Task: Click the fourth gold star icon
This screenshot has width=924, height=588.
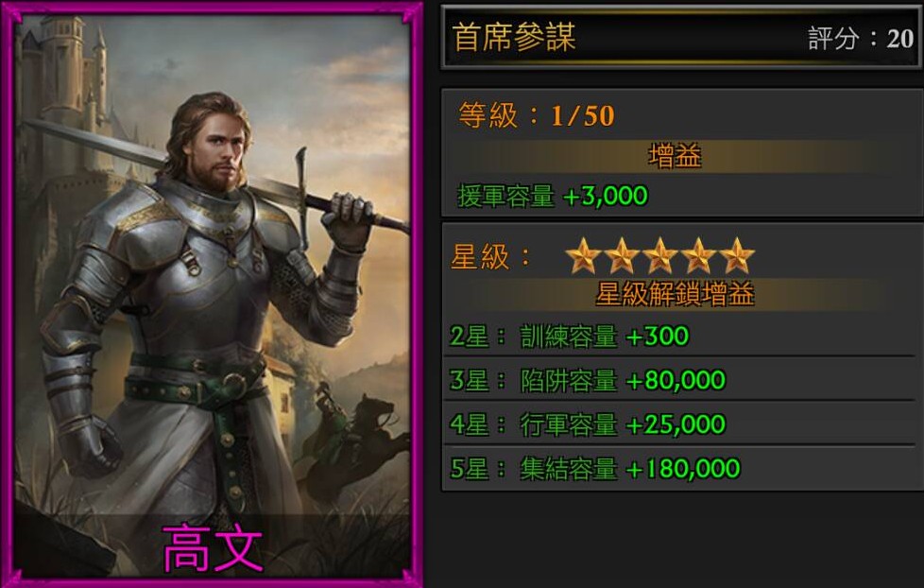Action: (x=698, y=256)
